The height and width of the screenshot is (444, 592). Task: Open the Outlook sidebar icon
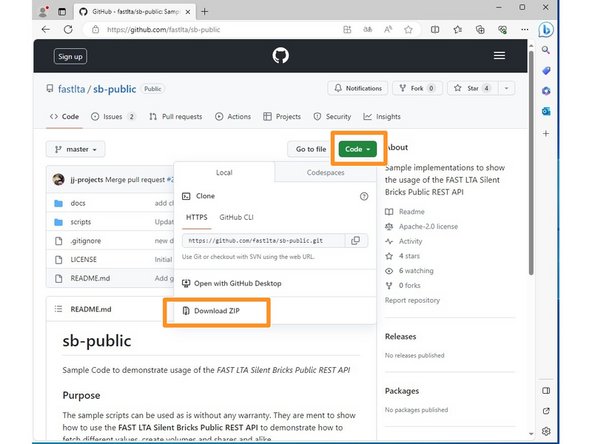[546, 111]
